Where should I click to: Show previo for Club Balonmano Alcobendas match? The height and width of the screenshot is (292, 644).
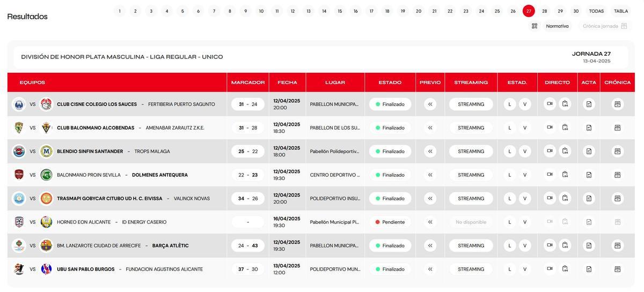point(430,128)
